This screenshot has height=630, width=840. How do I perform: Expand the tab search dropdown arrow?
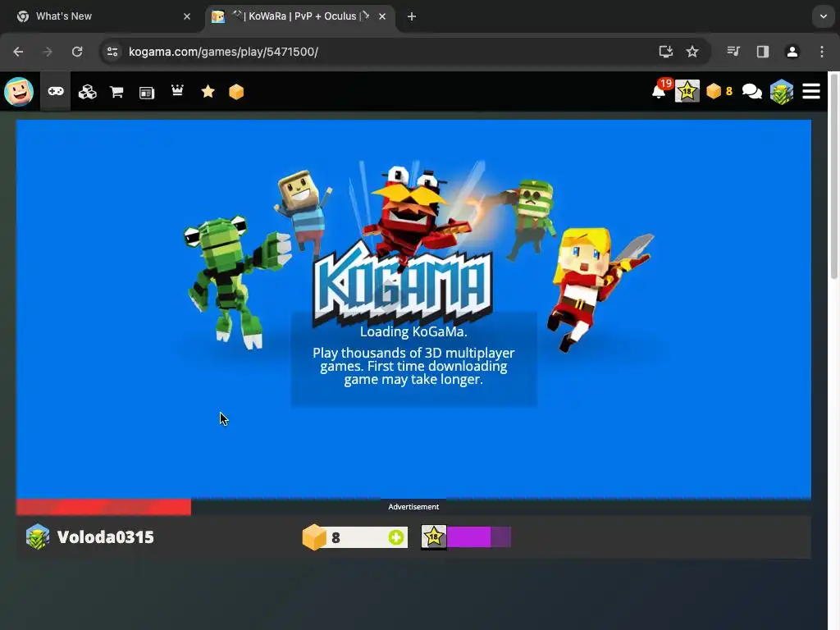[824, 16]
